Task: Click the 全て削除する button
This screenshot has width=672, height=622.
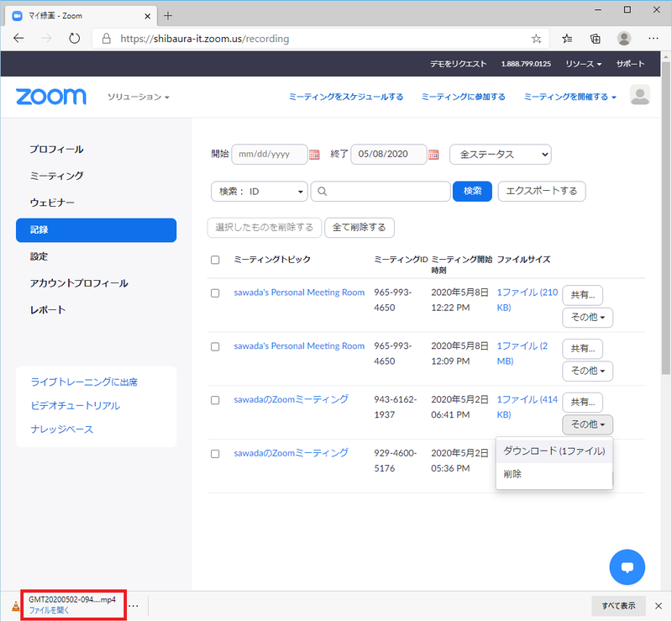Action: pos(360,228)
